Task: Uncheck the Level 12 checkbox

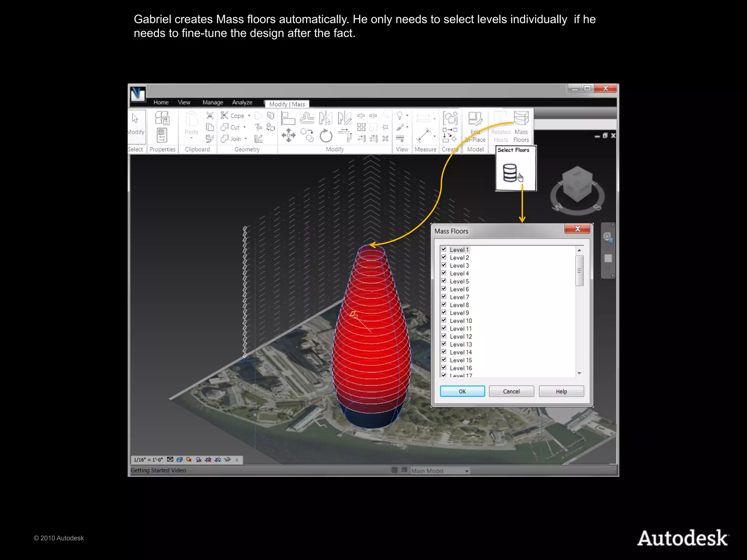Action: click(444, 336)
